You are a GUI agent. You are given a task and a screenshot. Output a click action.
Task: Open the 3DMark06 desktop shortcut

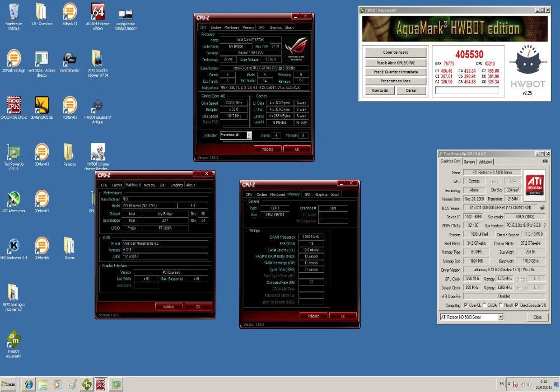(x=42, y=248)
